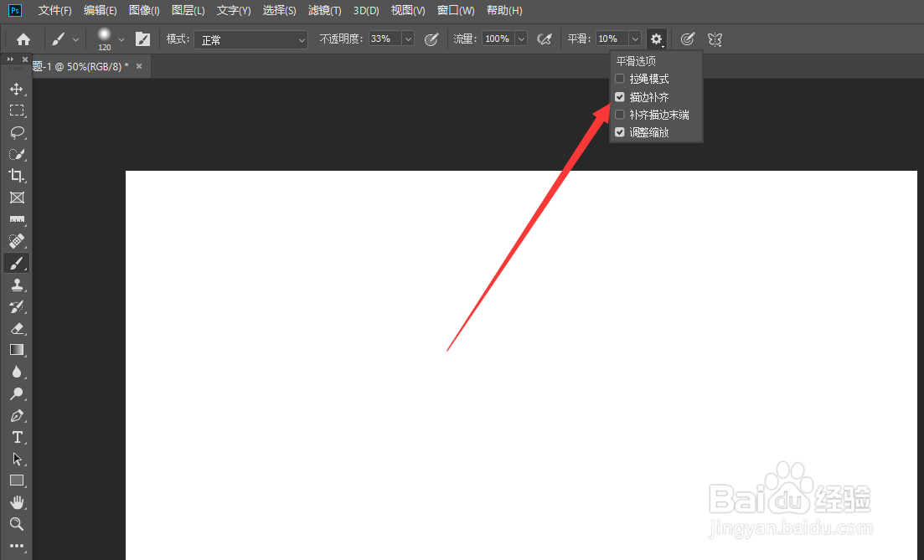Close the 50%(RGB/8) document tab

coord(139,66)
